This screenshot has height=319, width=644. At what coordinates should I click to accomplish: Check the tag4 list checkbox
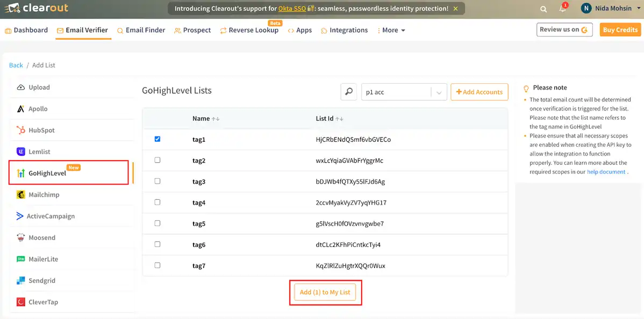click(157, 202)
